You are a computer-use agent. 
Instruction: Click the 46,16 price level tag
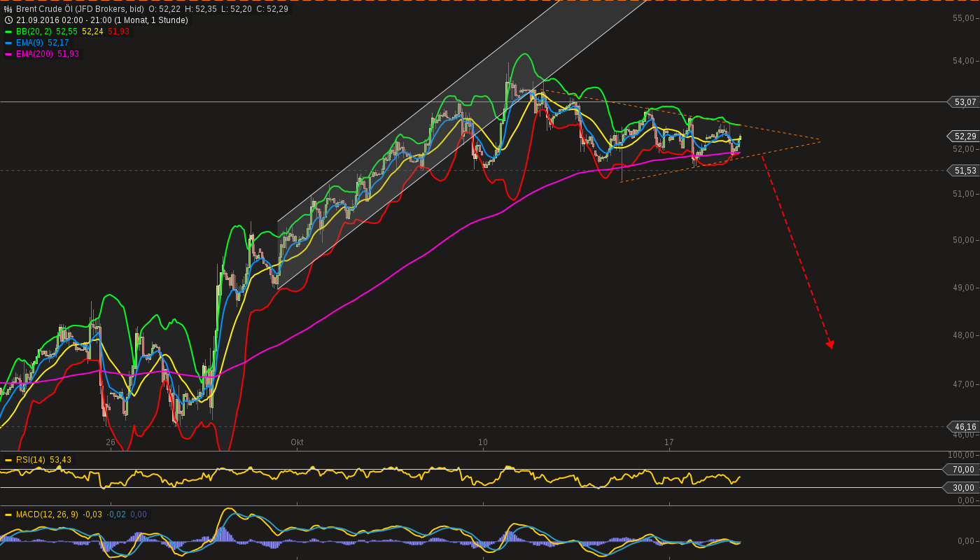pos(963,426)
